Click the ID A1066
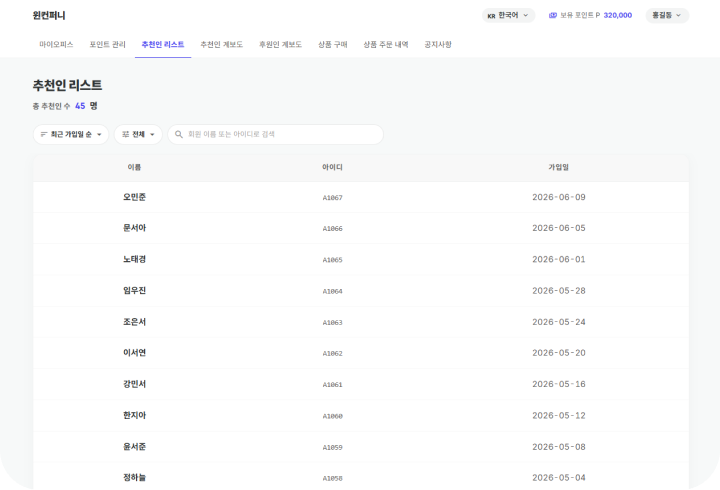Viewport: 720px width, 490px height. tap(332, 229)
